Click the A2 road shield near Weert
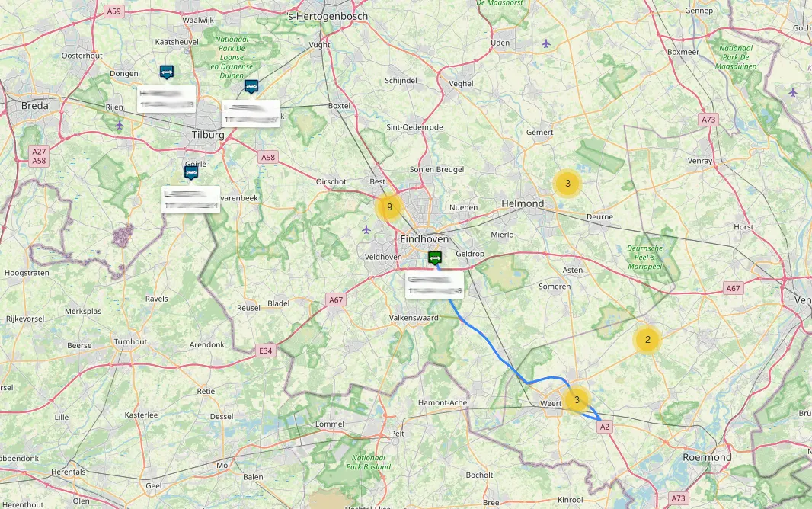 (x=604, y=427)
